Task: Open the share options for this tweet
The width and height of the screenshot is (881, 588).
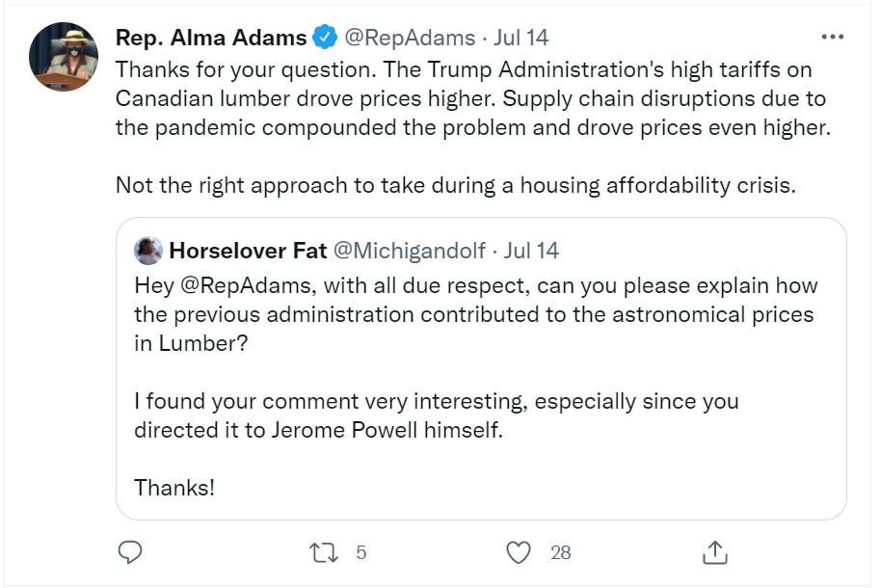Action: 715,552
